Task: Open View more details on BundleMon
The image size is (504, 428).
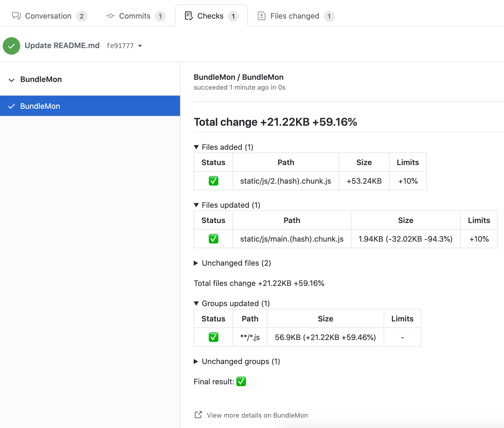Action: pyautogui.click(x=257, y=415)
